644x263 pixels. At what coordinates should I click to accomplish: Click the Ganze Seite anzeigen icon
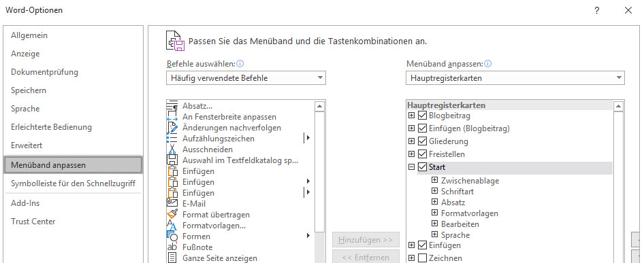pyautogui.click(x=172, y=258)
